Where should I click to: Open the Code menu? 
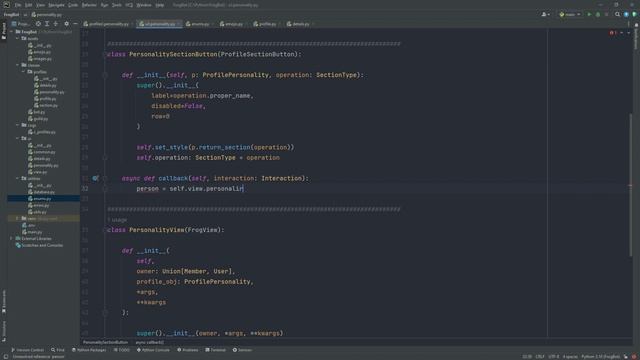[73, 5]
